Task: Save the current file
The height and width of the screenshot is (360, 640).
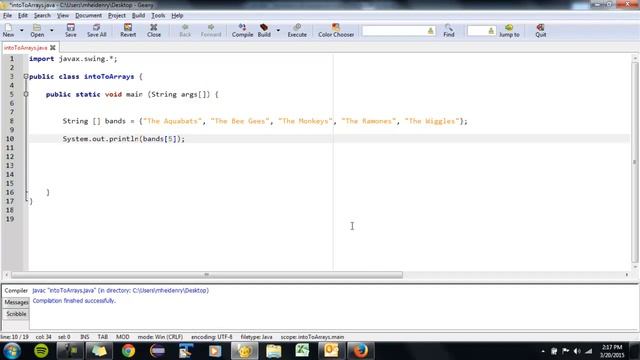Action: [x=71, y=30]
